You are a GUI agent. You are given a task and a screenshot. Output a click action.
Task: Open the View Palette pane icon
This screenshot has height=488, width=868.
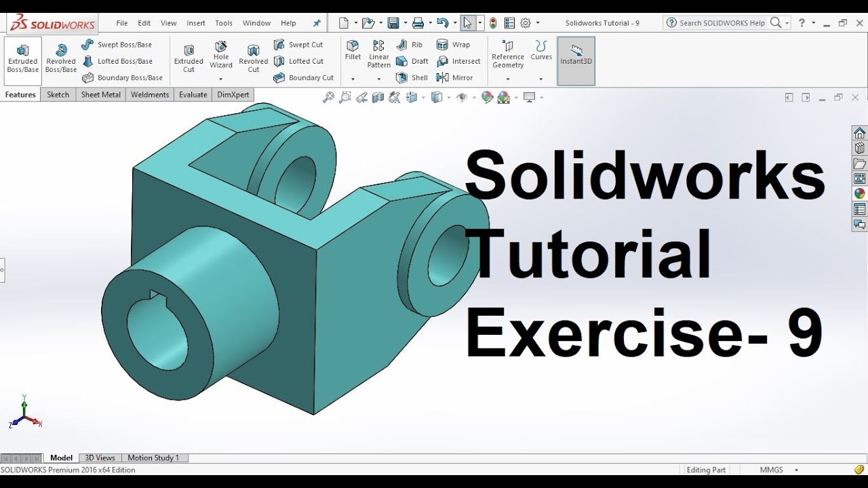pos(859,178)
